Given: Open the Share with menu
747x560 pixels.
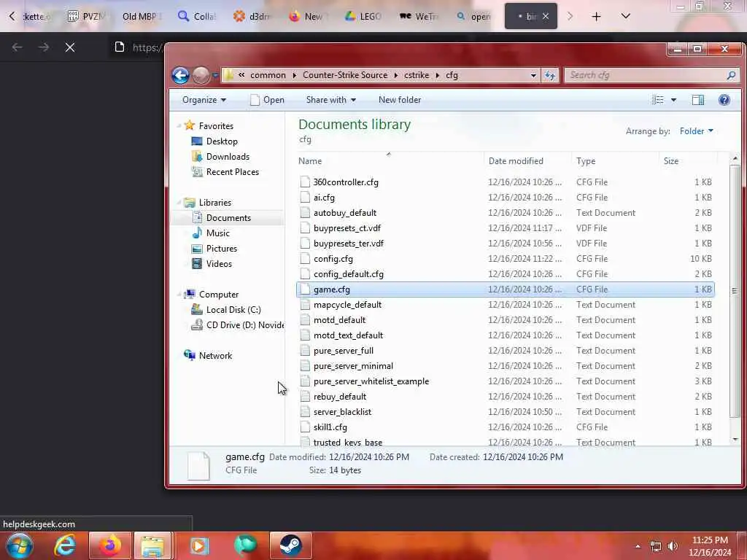Looking at the screenshot, I should click(x=331, y=100).
